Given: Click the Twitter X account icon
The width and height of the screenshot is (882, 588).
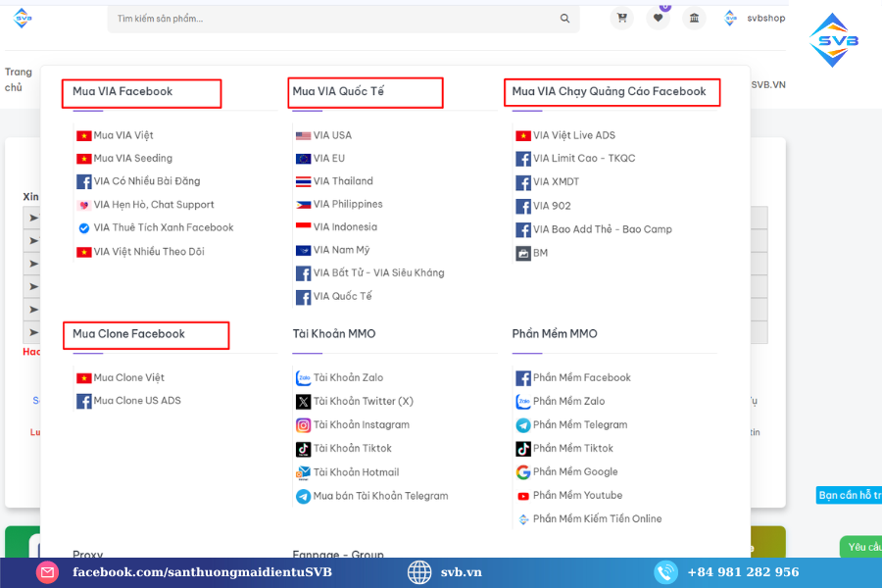Looking at the screenshot, I should coord(304,402).
